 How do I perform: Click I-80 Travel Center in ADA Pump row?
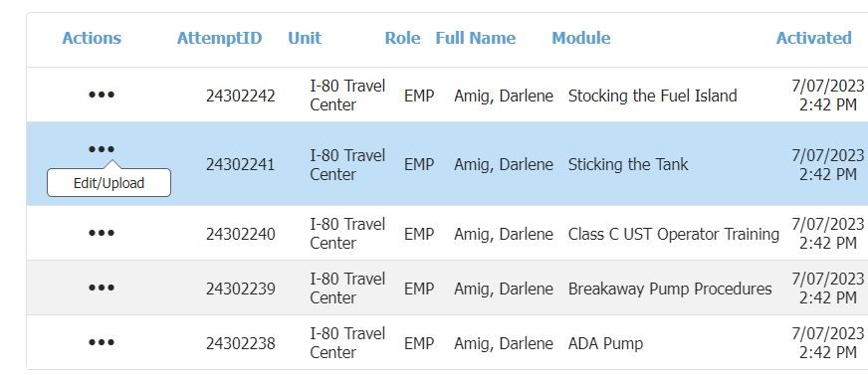tap(347, 343)
